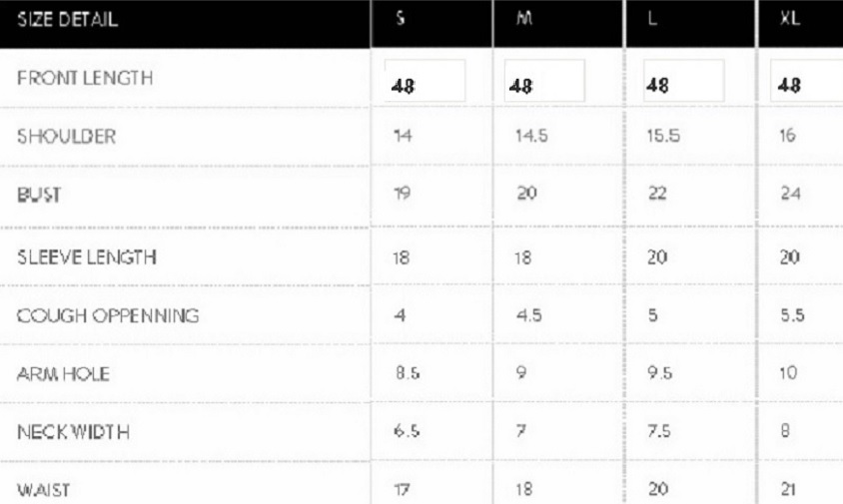843x504 pixels.
Task: Select the WAIST row label
Action: click(42, 491)
